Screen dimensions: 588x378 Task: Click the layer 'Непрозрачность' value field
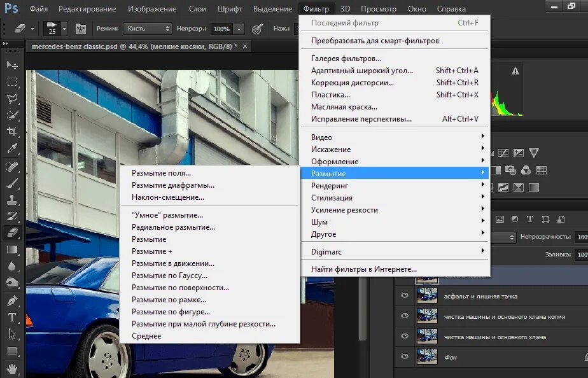pos(582,237)
